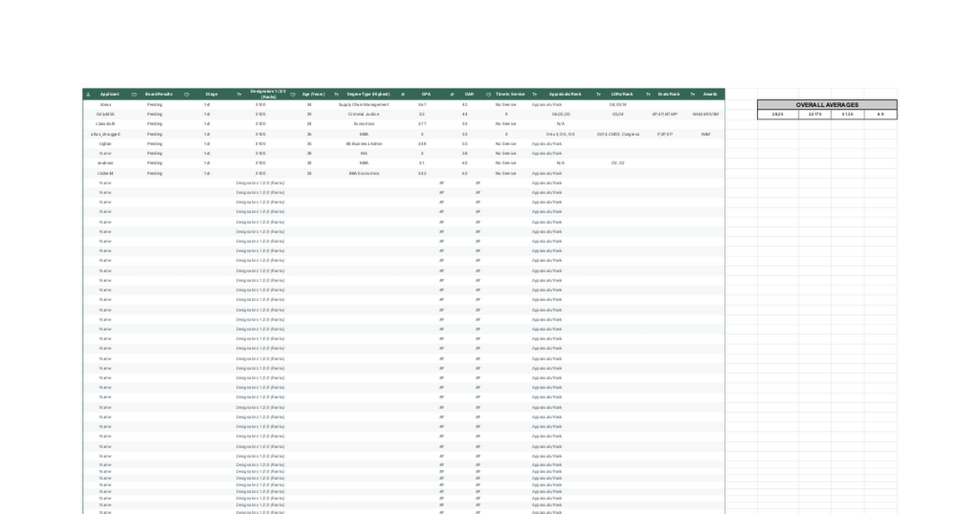This screenshot has width=980, height=514.
Task: Click the number icon beside the GPA header
Action: [403, 95]
